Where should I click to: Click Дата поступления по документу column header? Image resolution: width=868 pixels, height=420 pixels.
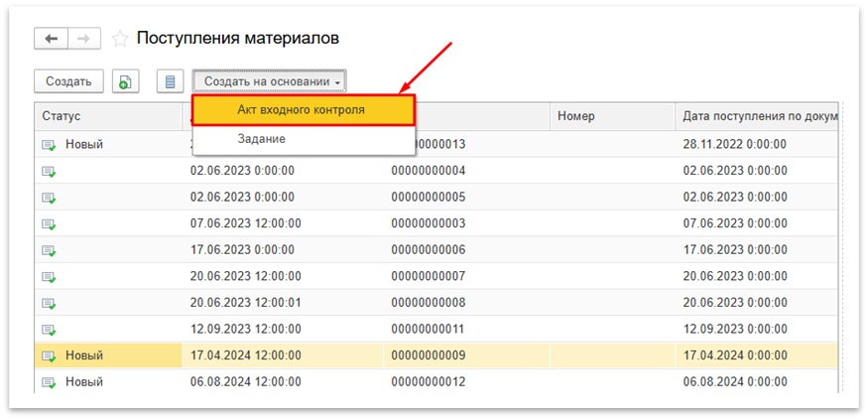[x=759, y=116]
